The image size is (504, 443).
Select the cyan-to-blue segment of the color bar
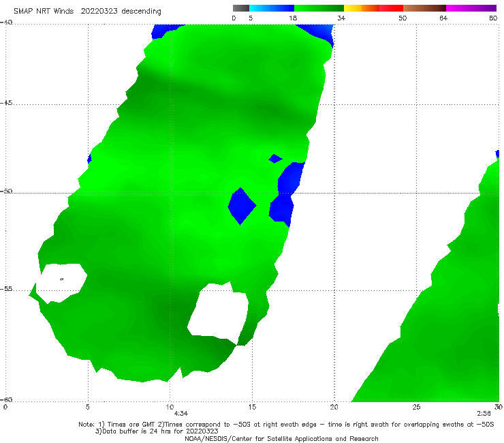tap(272, 8)
